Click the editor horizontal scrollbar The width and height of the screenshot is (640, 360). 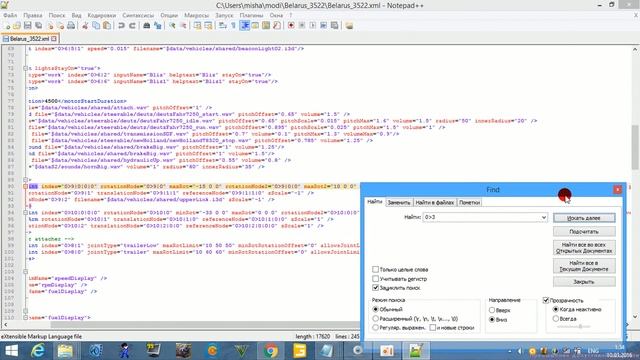204,325
